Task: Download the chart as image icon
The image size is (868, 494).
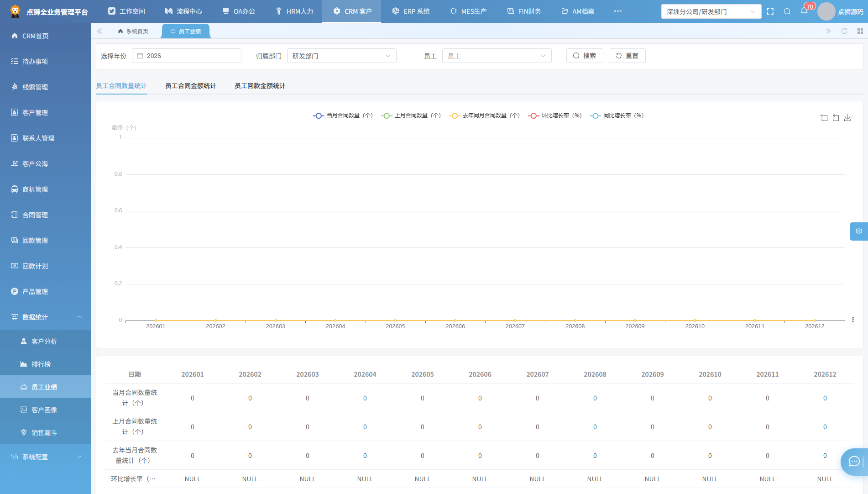Action: (847, 118)
